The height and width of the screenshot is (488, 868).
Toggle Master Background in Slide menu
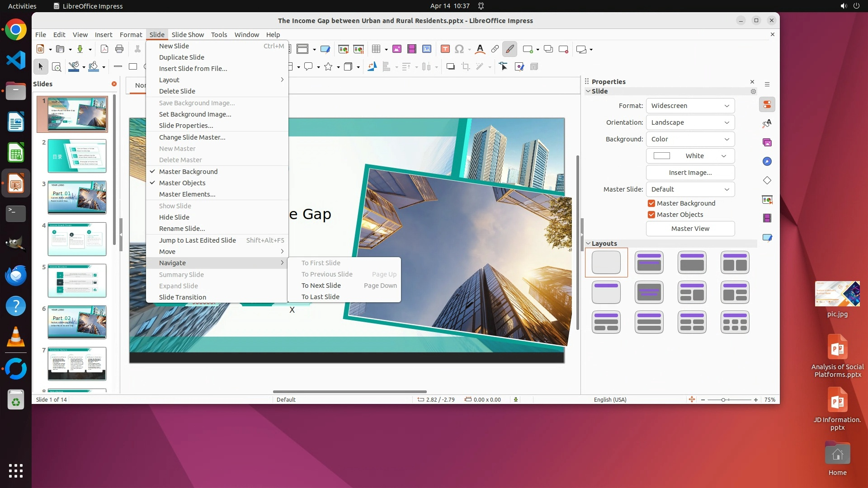click(188, 172)
